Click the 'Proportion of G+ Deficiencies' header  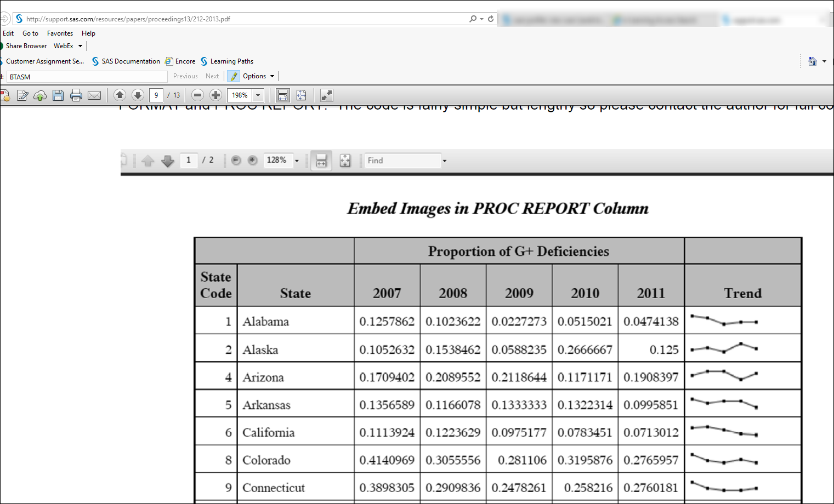tap(519, 251)
